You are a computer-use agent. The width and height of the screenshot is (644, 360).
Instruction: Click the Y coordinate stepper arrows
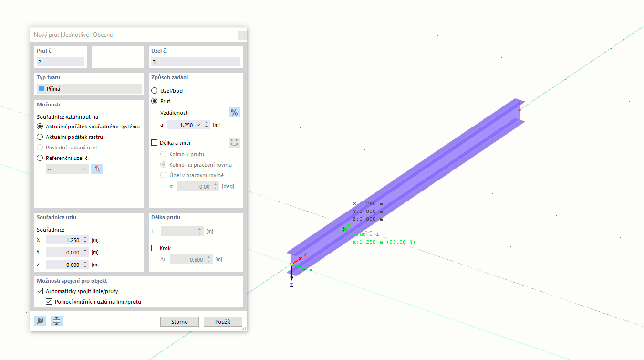85,252
